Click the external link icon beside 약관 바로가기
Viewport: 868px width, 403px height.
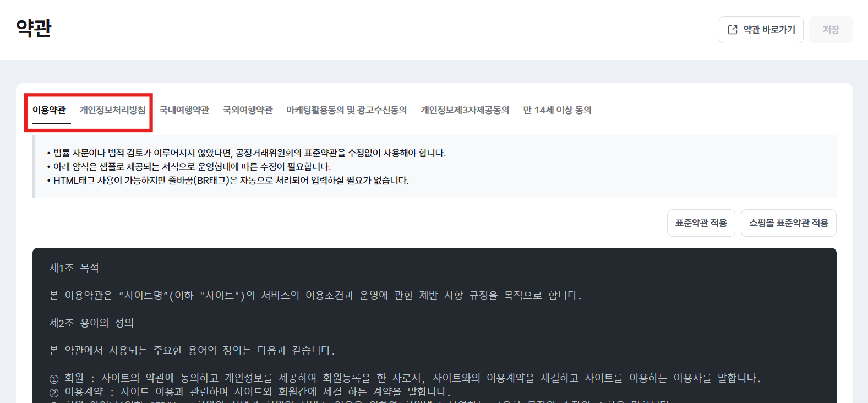click(733, 30)
